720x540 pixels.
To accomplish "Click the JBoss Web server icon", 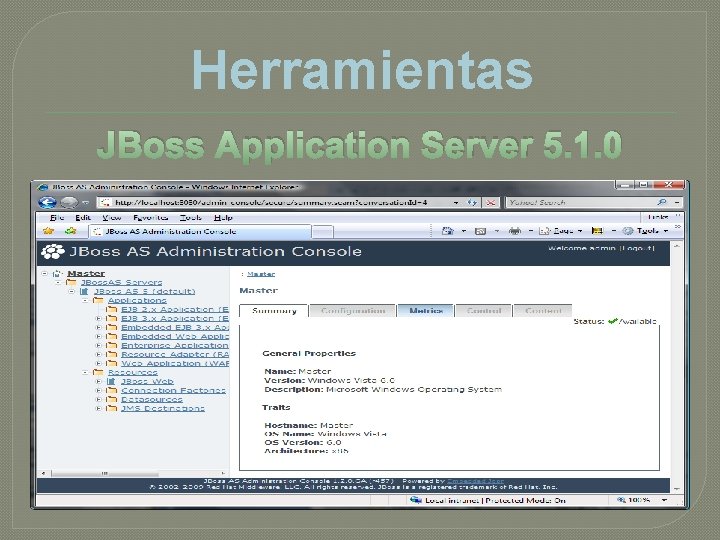I will pyautogui.click(x=112, y=381).
